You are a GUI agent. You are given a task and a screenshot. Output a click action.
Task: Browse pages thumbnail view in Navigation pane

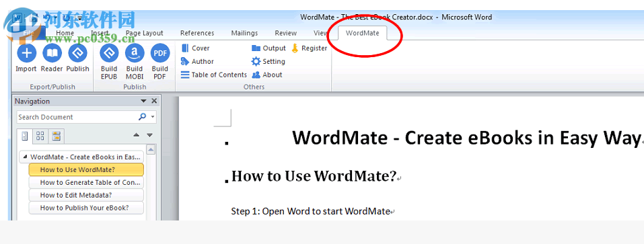[40, 136]
